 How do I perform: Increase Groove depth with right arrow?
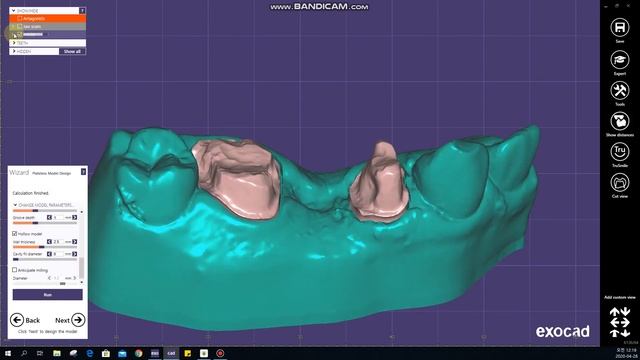(x=74, y=218)
